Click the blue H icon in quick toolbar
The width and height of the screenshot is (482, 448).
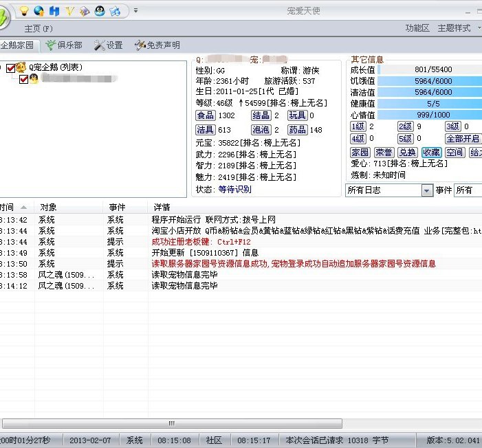pyautogui.click(x=54, y=11)
